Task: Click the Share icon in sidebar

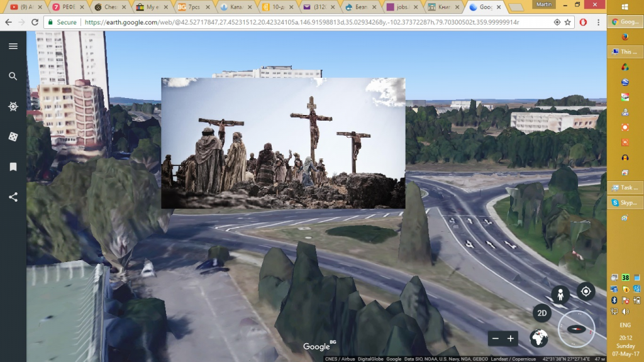Action: (x=13, y=197)
